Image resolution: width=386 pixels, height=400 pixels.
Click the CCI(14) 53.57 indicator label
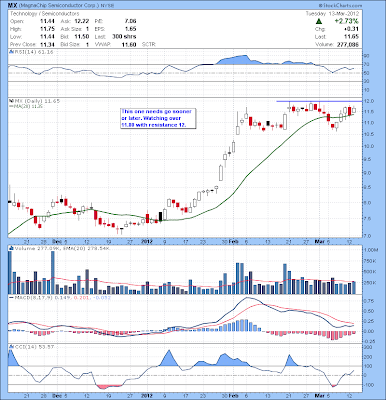coord(32,347)
